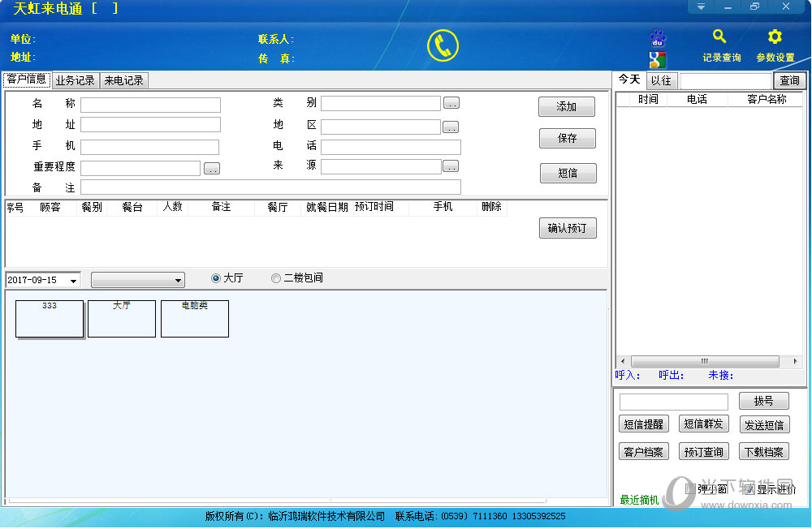Select the table tile labeled 电脑类
Image resolution: width=812 pixels, height=529 pixels.
coord(195,319)
